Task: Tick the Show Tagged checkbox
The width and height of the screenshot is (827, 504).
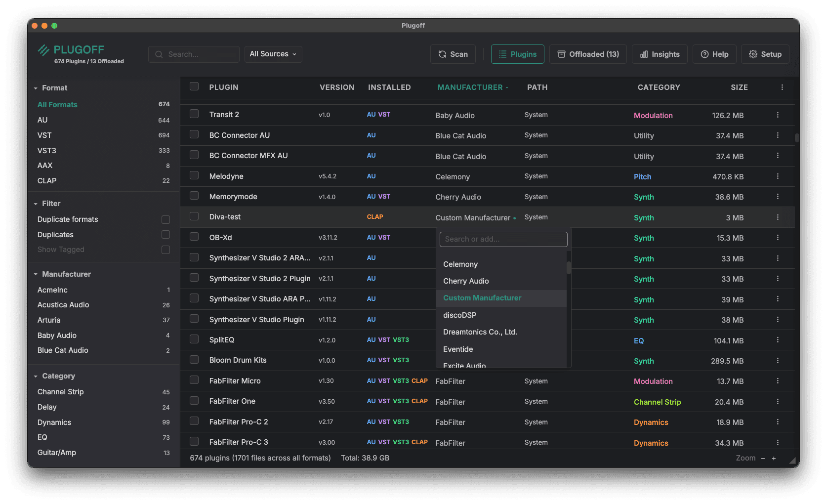Action: (x=165, y=250)
